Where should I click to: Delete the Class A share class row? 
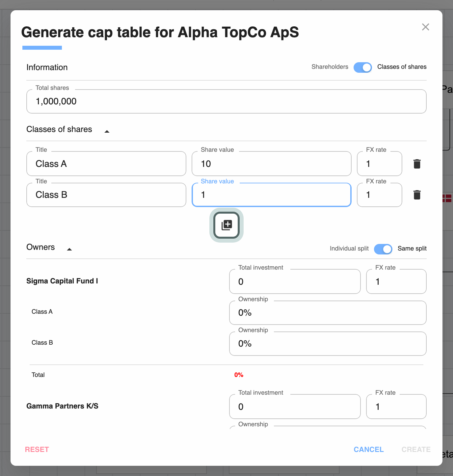(x=417, y=164)
